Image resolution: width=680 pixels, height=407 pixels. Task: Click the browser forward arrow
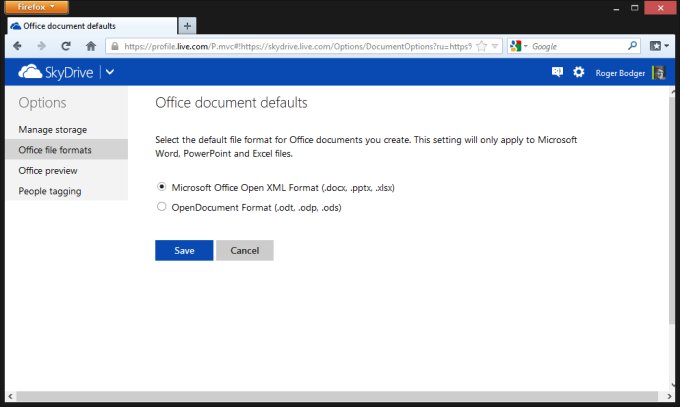pos(41,46)
